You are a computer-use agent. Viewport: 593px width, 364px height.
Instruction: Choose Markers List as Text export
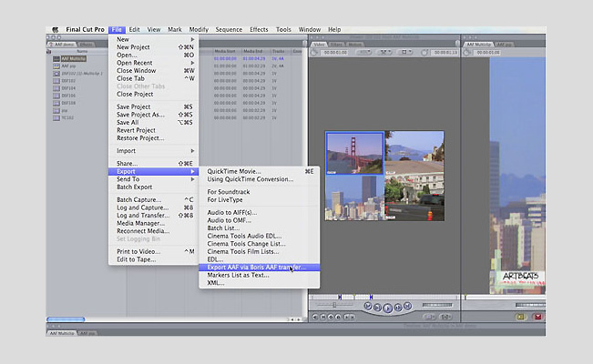tap(259, 275)
